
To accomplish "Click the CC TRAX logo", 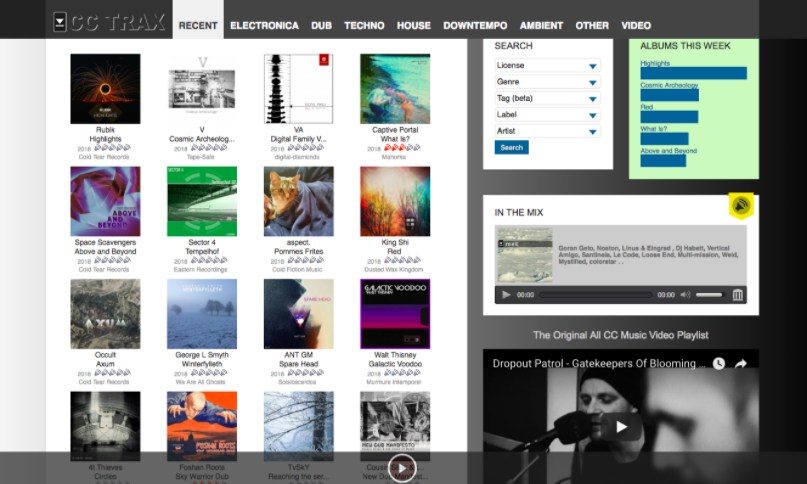I will 109,21.
